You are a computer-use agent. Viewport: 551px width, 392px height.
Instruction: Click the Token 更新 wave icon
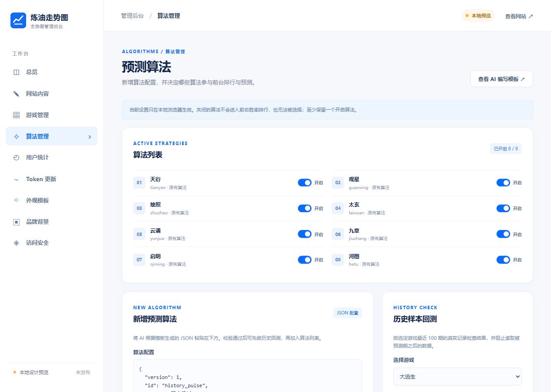point(17,179)
